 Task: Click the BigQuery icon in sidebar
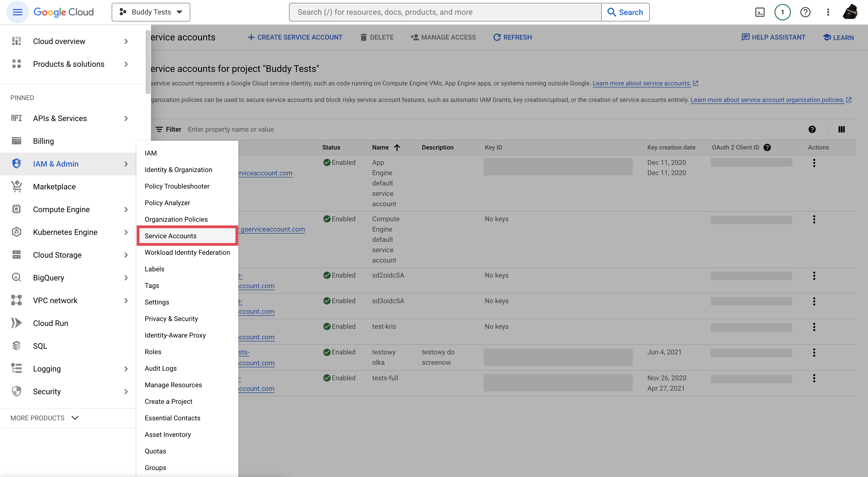[x=16, y=277]
